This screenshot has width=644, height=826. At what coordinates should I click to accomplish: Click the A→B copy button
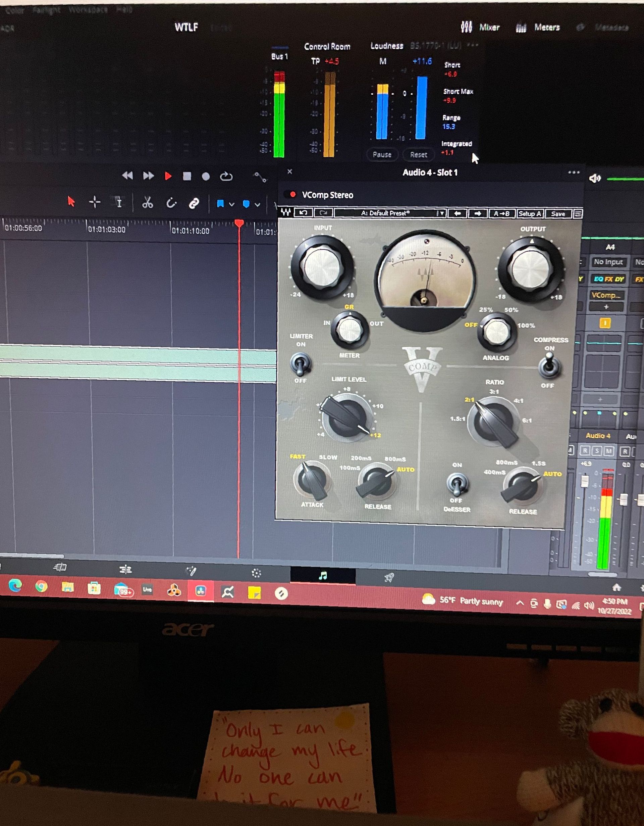click(x=501, y=214)
